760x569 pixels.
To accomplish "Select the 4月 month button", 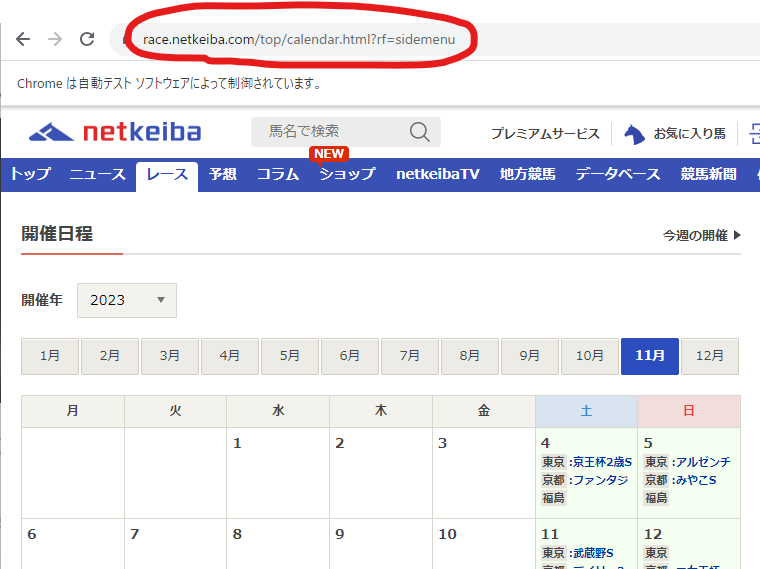I will (230, 356).
